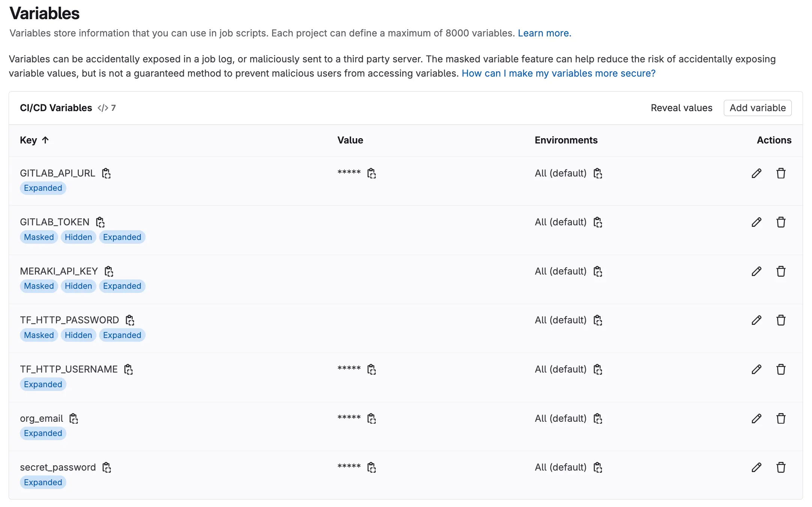Click the Masked badge under GITLAB_TOKEN
The image size is (812, 507).
39,237
